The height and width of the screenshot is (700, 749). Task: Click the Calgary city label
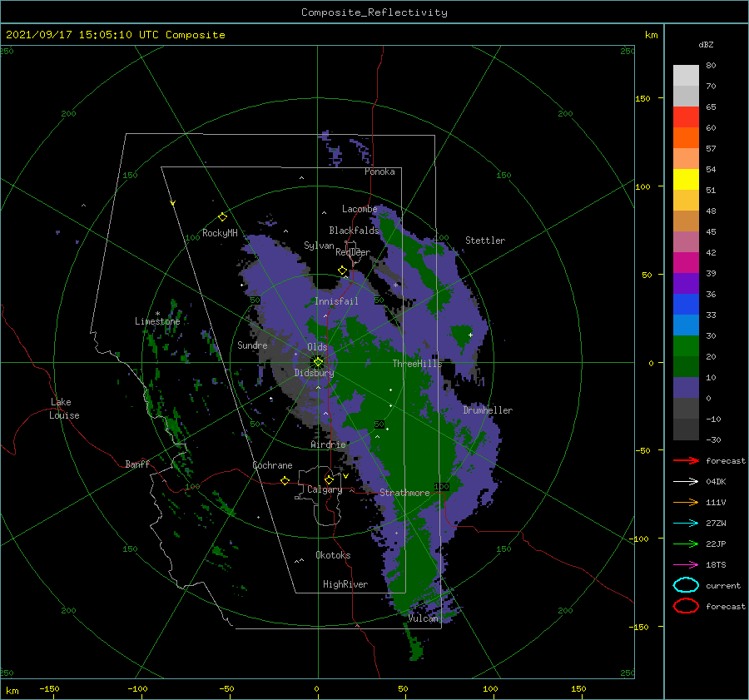point(325,489)
